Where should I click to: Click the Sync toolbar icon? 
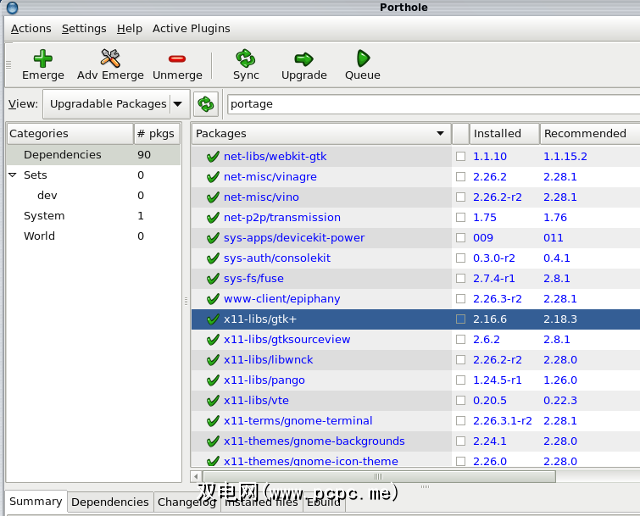tap(246, 59)
